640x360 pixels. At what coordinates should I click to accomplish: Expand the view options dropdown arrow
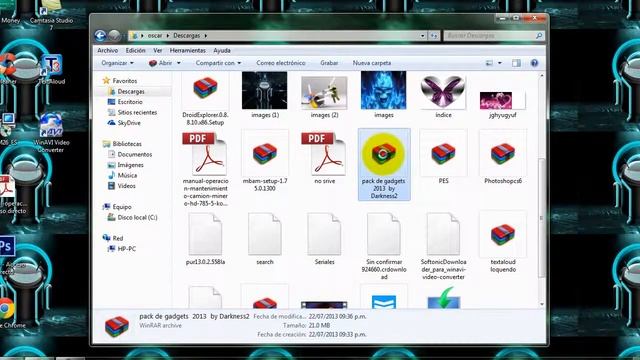point(500,63)
